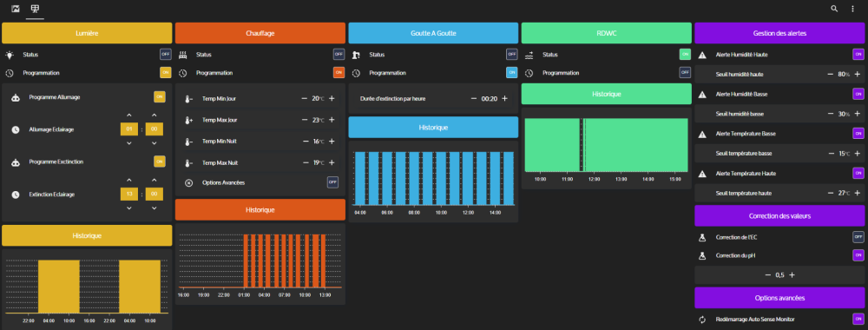Decrease Seuil humidité basse with minus
This screenshot has height=330, width=868.
click(831, 114)
